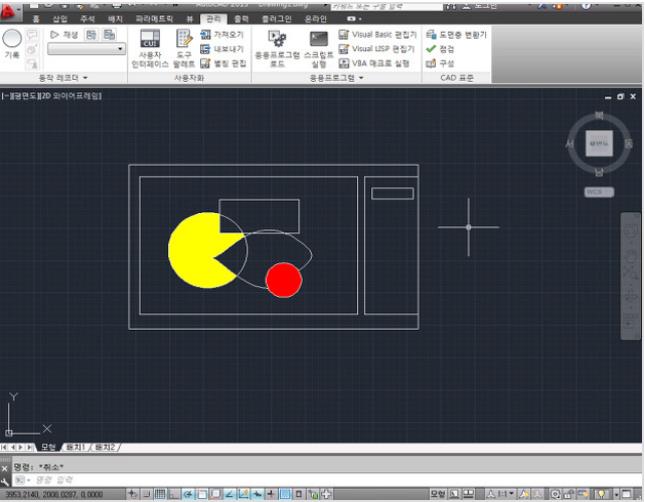The width and height of the screenshot is (645, 502).
Task: Open the 온라인 ribbon tab
Action: 316,19
